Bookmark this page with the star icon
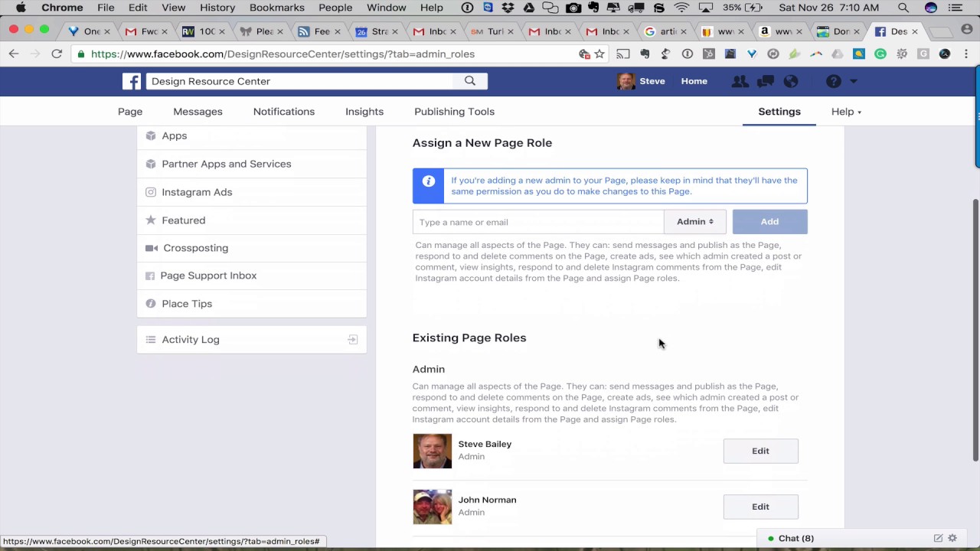 click(x=599, y=54)
